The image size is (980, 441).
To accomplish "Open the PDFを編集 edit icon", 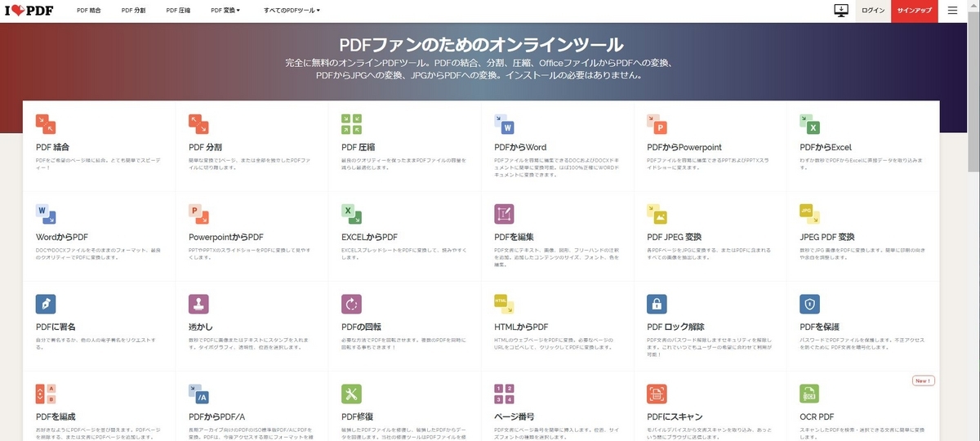I will (504, 214).
